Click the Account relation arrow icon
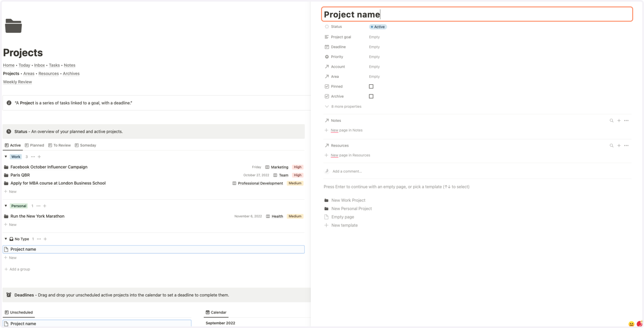This screenshot has width=644, height=328. pyautogui.click(x=327, y=67)
